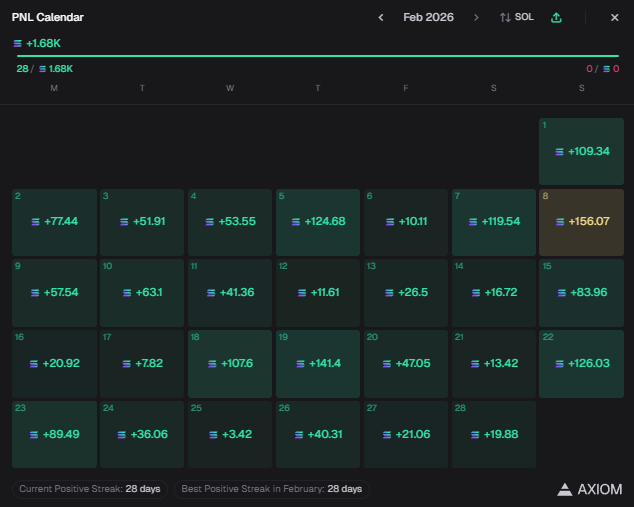Click the AXIOM logo

coord(590,489)
